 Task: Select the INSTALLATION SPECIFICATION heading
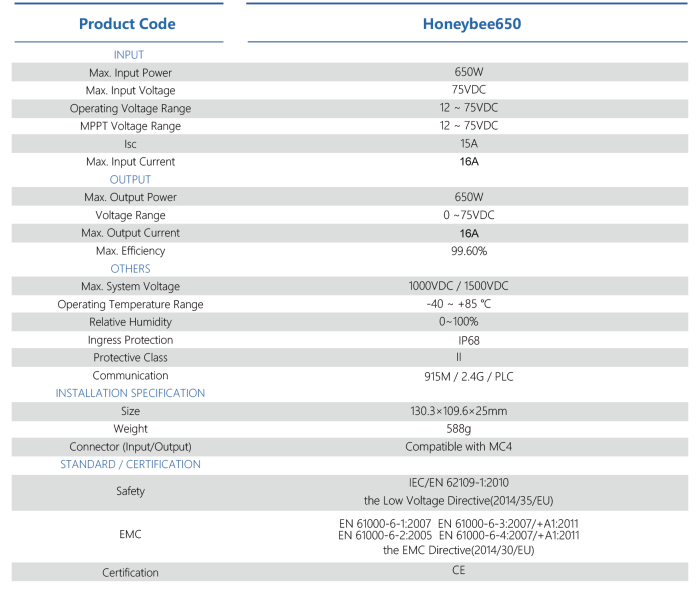tap(130, 393)
